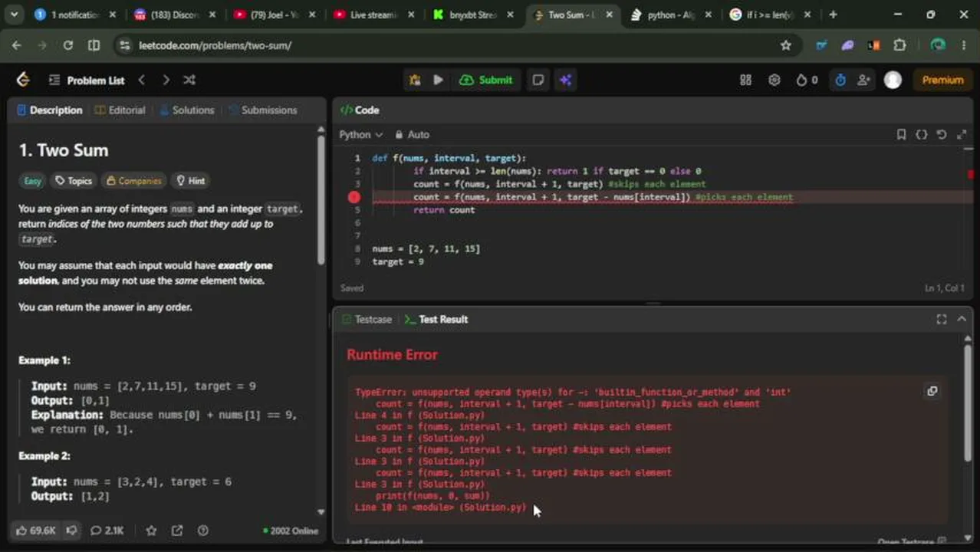Click code line 8 nums assignment
Screen dimensions: 980x552
(x=426, y=248)
